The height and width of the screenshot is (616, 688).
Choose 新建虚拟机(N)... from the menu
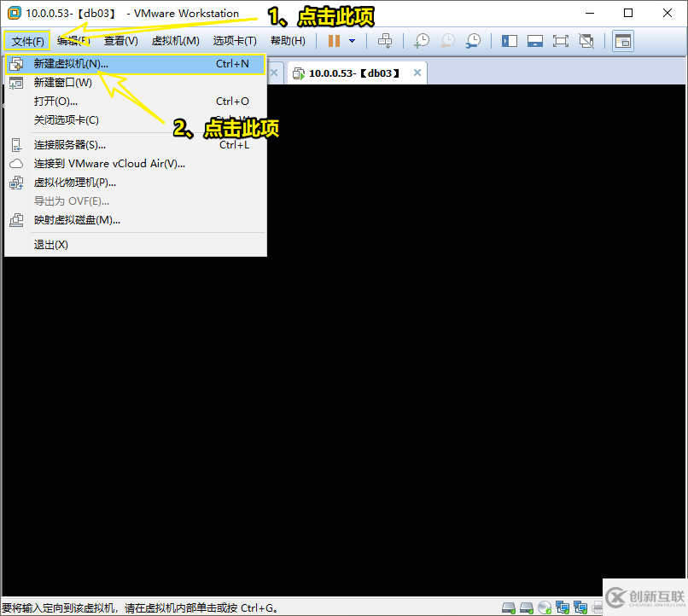click(136, 64)
